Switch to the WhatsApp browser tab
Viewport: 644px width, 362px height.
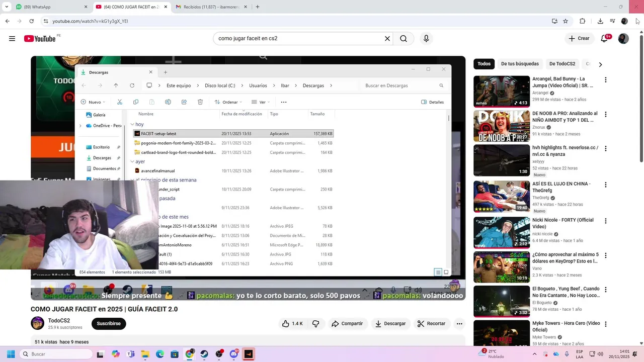click(50, 7)
